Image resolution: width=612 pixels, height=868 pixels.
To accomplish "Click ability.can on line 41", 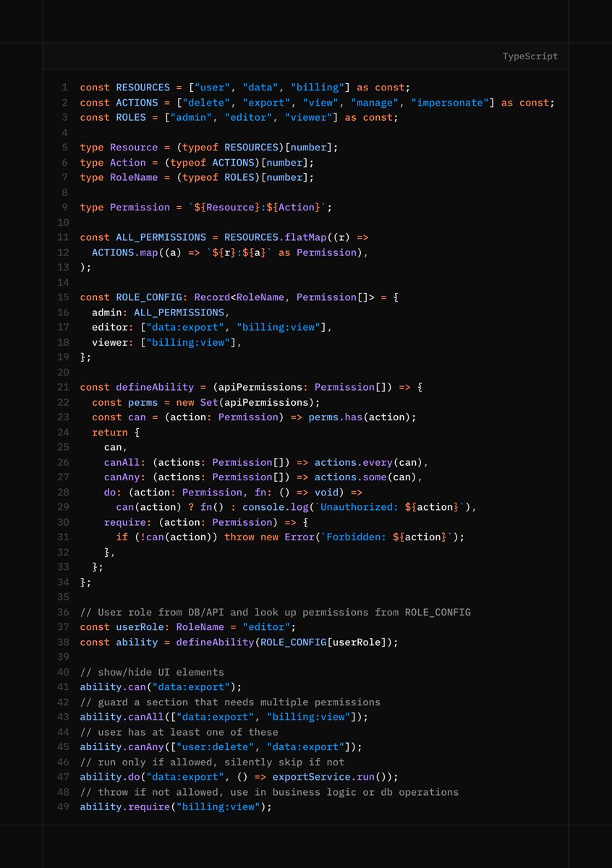I will 113,688.
